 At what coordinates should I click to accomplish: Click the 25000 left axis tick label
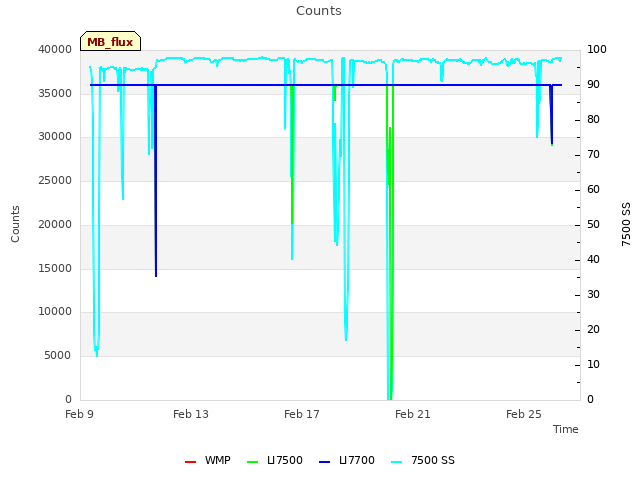tap(55, 180)
